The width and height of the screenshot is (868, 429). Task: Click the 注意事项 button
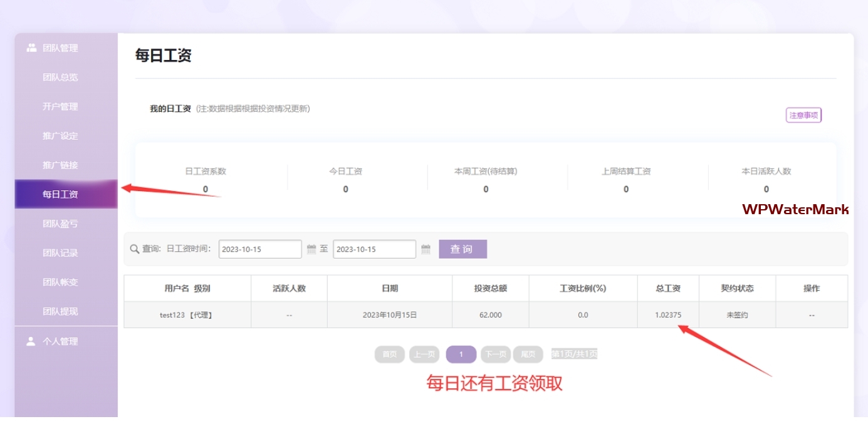tap(803, 115)
